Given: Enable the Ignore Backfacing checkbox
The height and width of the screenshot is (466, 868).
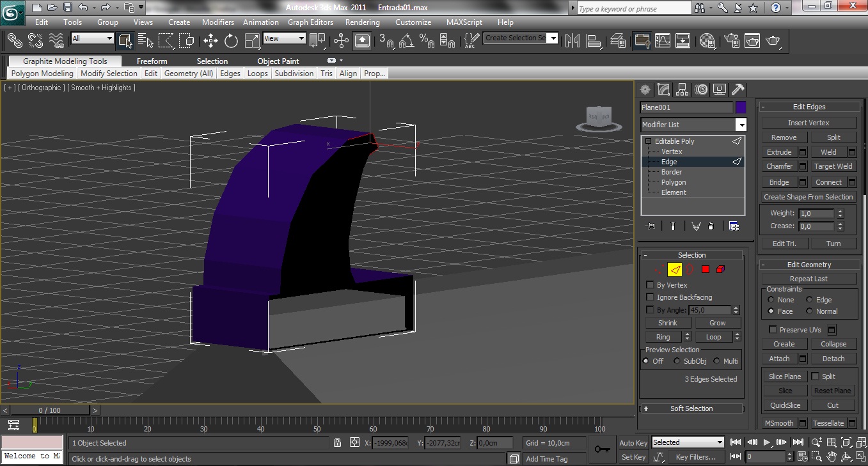Looking at the screenshot, I should [651, 297].
